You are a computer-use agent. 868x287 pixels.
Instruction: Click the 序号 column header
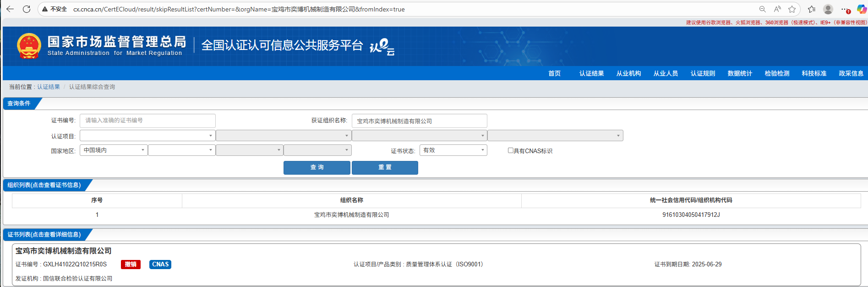pos(97,200)
